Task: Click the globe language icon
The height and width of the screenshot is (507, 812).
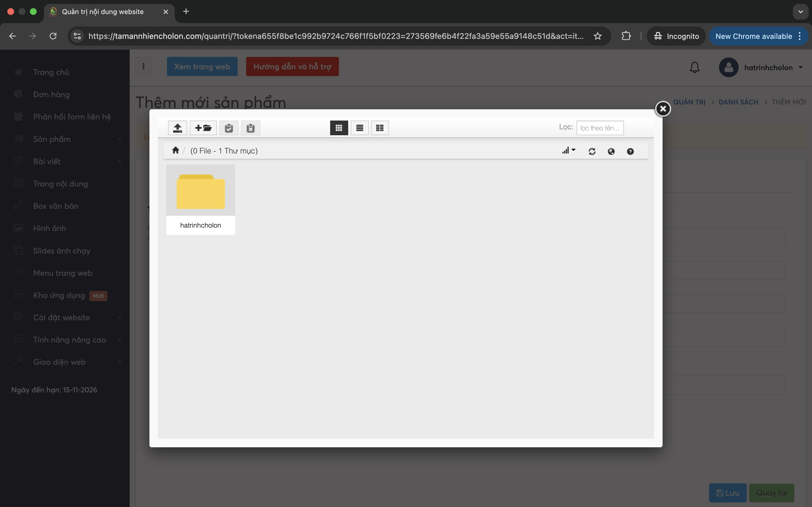Action: [x=611, y=151]
